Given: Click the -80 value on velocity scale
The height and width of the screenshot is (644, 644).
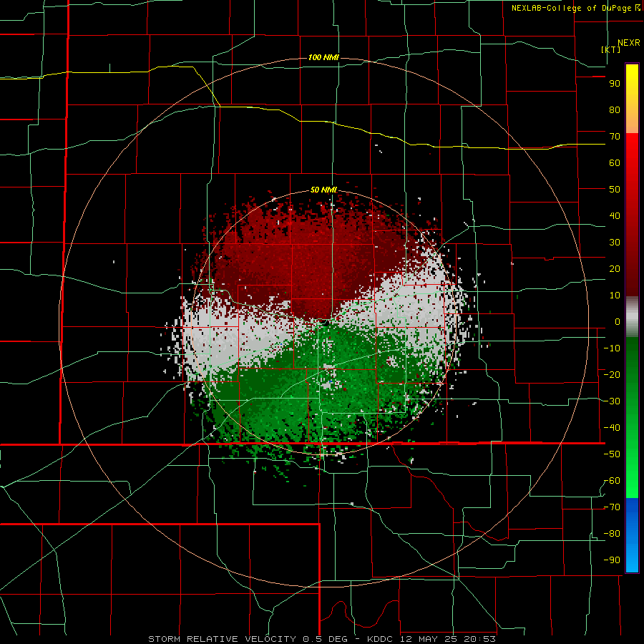Looking at the screenshot, I should click(612, 534).
